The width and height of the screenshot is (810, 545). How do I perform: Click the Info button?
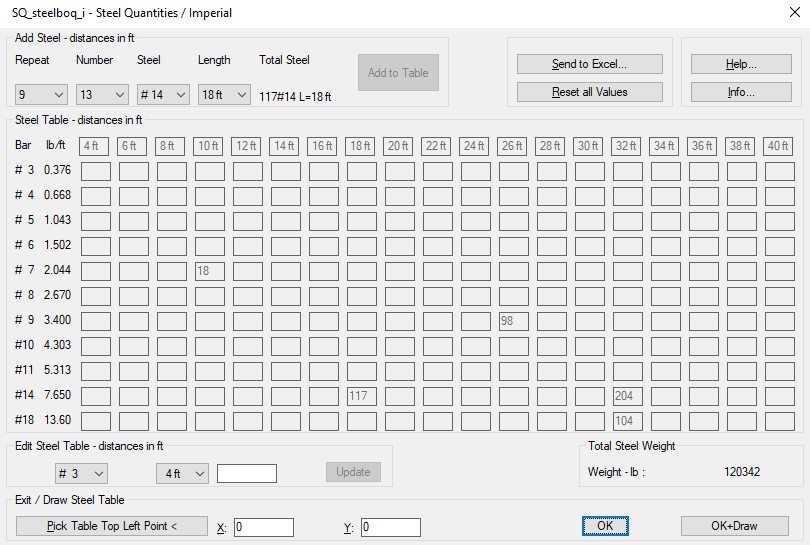point(741,92)
